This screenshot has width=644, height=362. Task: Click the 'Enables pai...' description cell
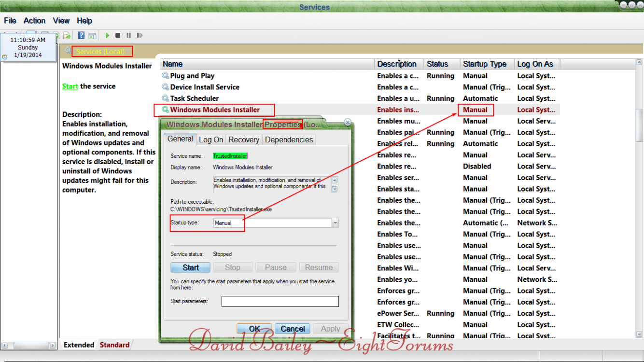(399, 132)
